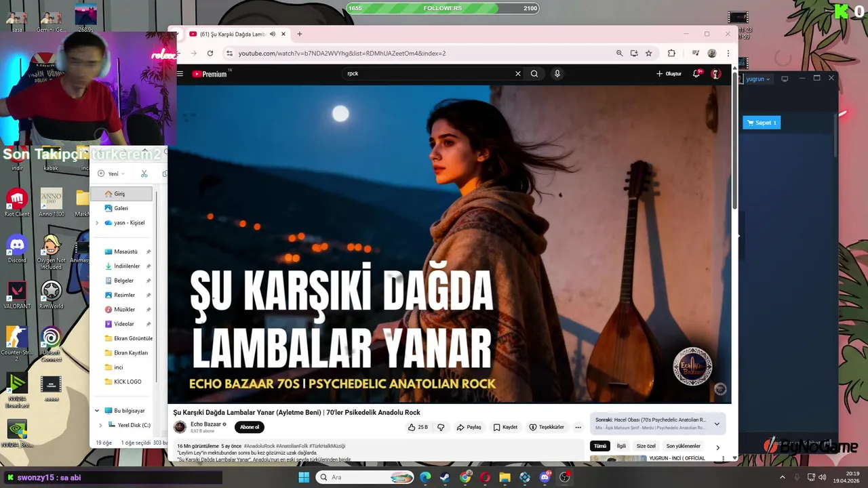Open the YouTube hamburger guide menu
This screenshot has width=868, height=488.
[180, 74]
